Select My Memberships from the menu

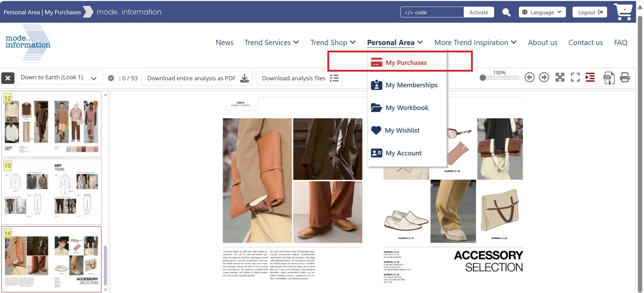click(x=411, y=85)
